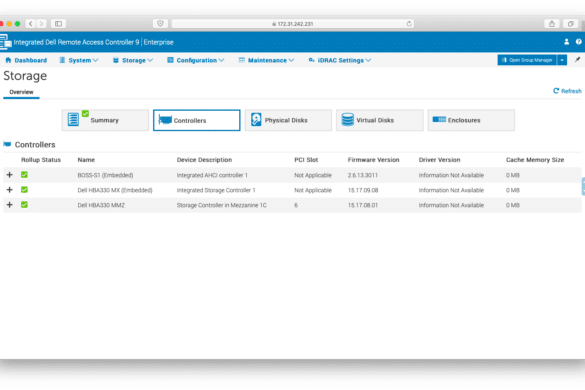
Task: Open the Storage dropdown menu
Action: coord(133,60)
